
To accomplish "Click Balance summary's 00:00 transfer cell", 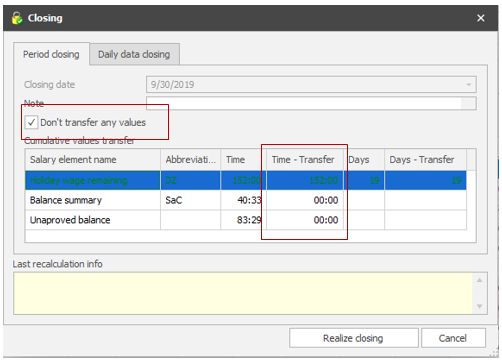I will [305, 200].
